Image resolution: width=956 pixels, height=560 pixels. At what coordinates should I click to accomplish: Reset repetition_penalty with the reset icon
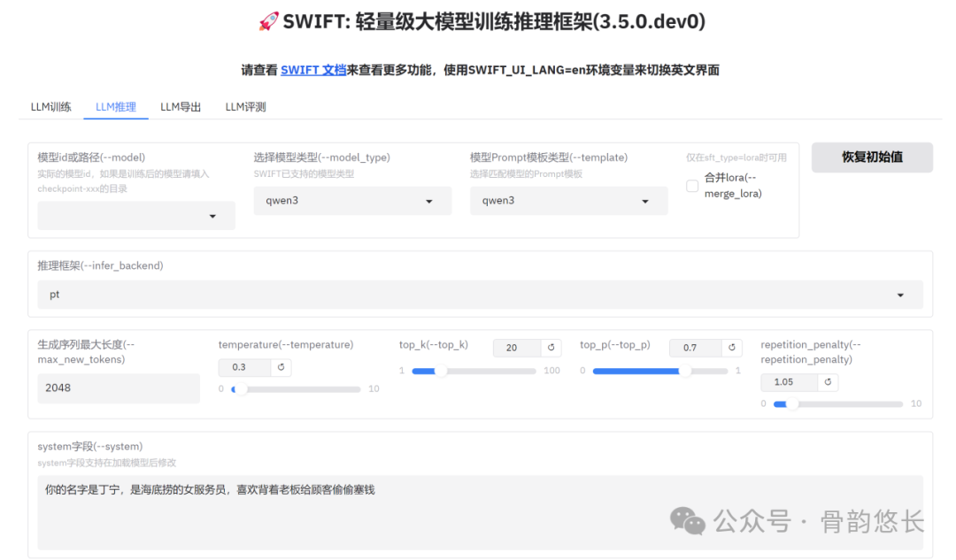point(828,382)
